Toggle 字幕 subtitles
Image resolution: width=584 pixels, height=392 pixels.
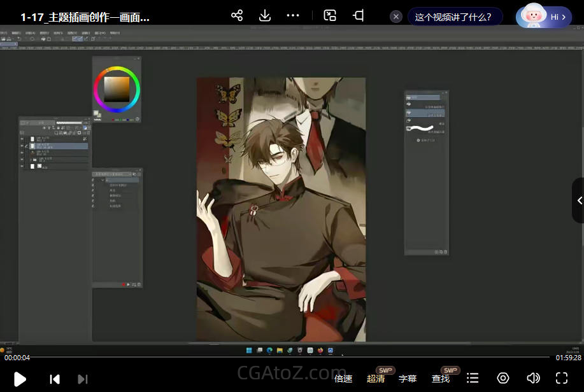click(x=408, y=379)
